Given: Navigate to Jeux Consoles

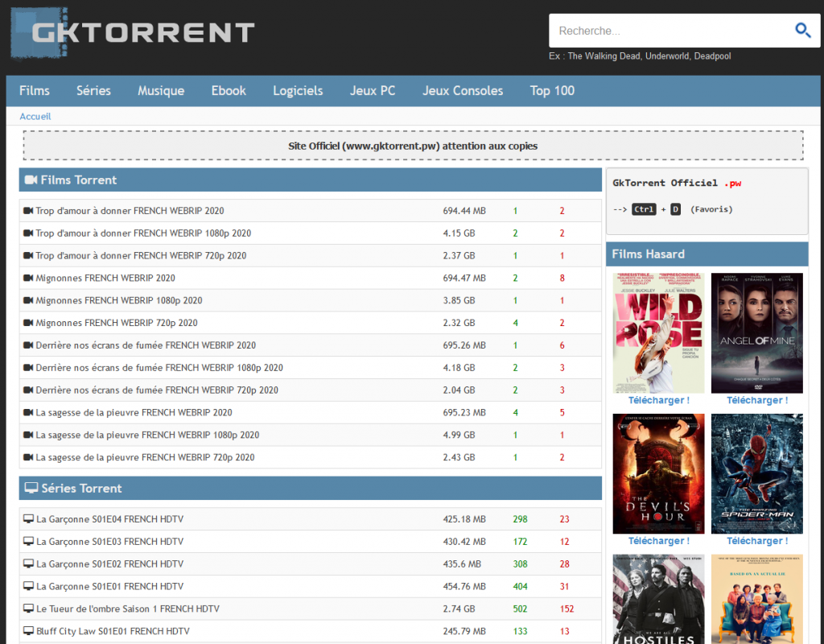Looking at the screenshot, I should (463, 90).
